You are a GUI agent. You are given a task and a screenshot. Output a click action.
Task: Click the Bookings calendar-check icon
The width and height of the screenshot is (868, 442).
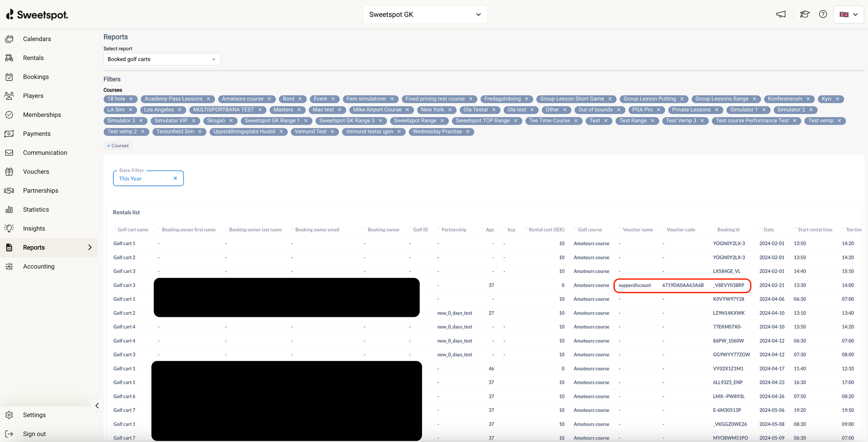pyautogui.click(x=9, y=77)
